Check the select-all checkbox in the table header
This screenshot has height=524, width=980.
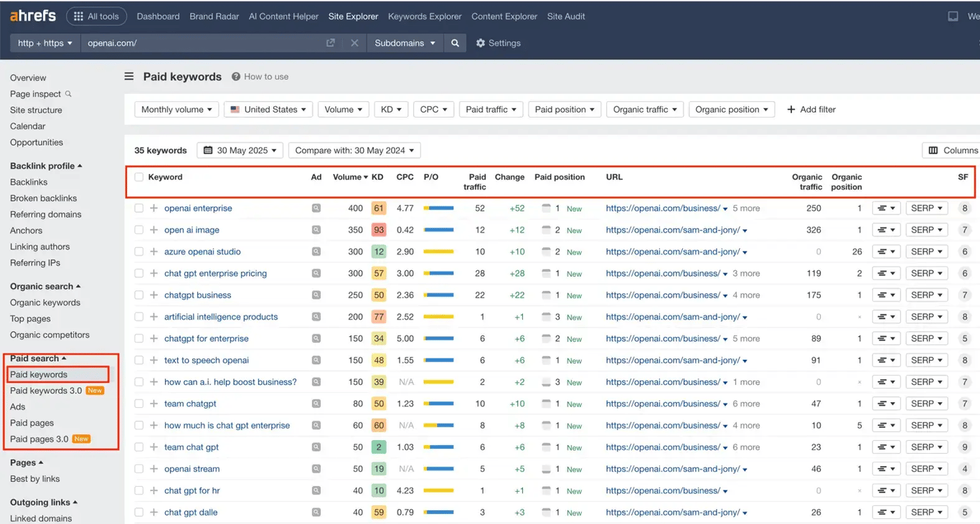click(x=138, y=177)
